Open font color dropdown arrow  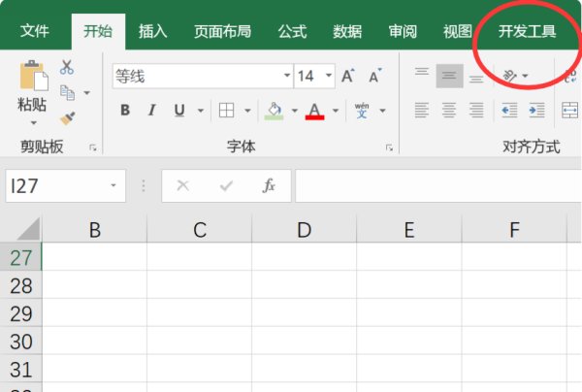pos(336,111)
